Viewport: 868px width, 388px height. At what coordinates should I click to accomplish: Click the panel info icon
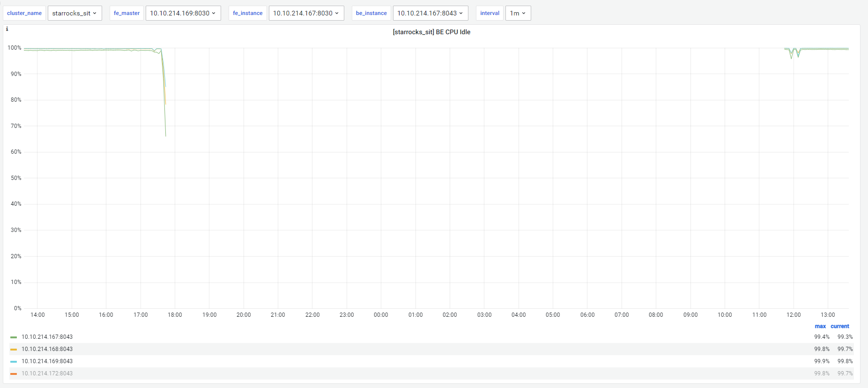pos(7,29)
